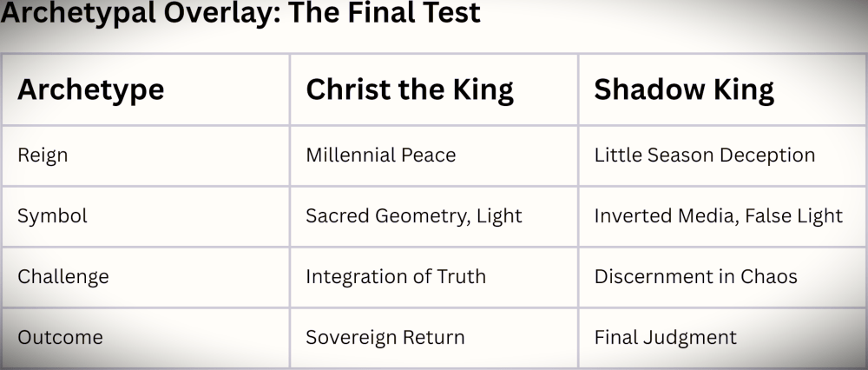Select the 'Archetype' column header

click(x=90, y=89)
